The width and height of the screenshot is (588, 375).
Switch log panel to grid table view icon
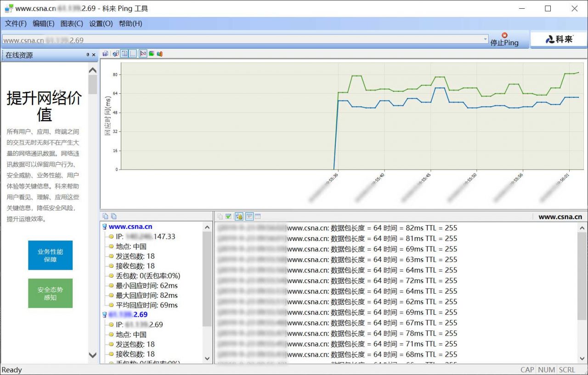258,216
